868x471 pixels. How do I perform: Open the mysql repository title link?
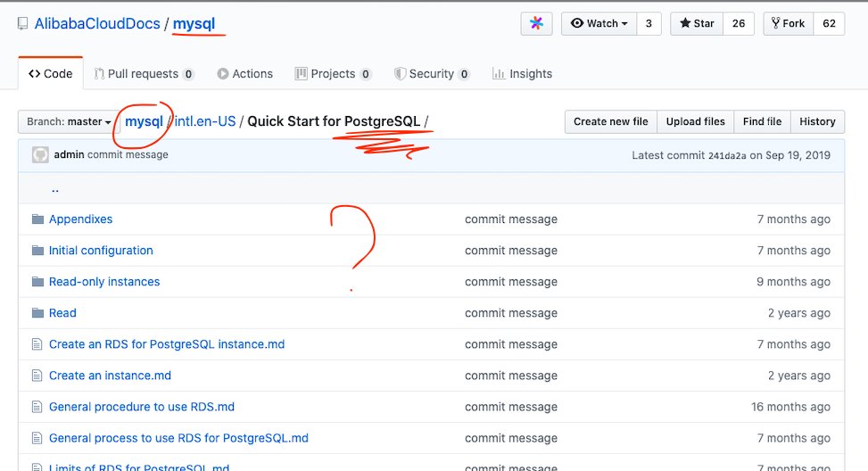(x=194, y=24)
